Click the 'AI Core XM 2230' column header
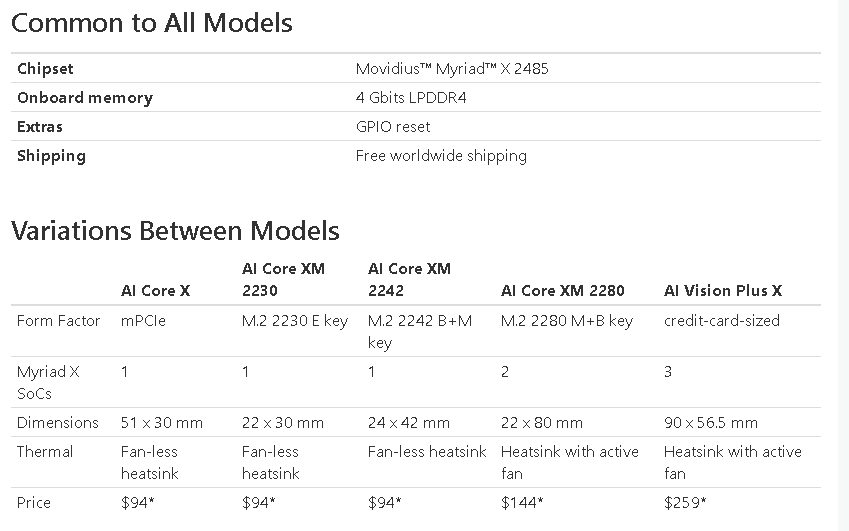Viewport: 849px width, 531px height. (x=283, y=280)
